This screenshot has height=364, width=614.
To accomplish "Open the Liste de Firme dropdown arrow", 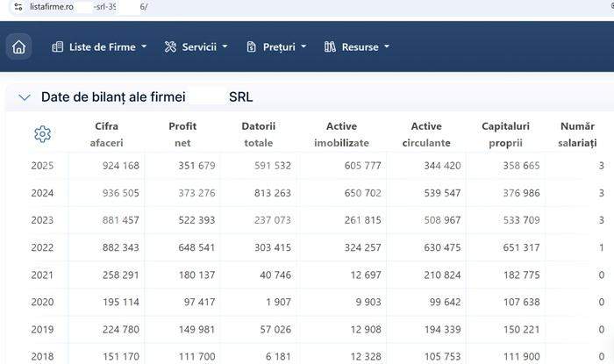I will click(144, 46).
